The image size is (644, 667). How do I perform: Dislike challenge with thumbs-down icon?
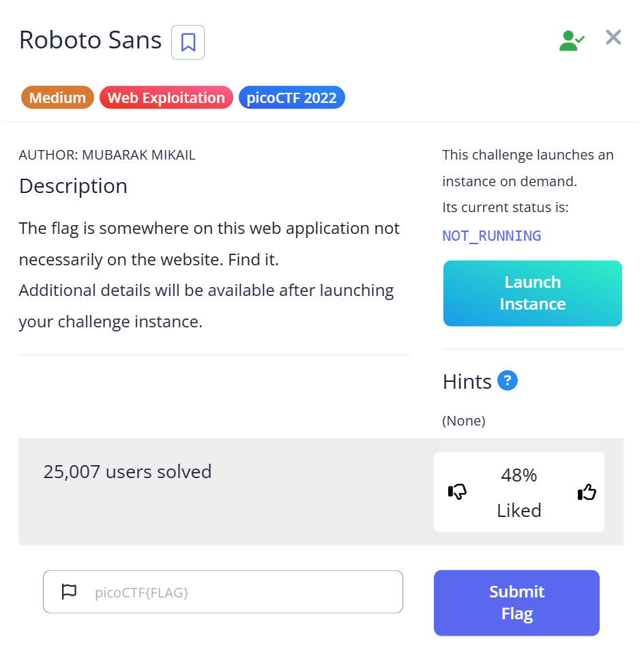(x=457, y=492)
